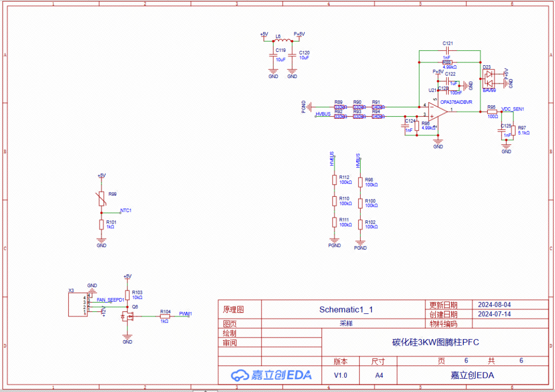Click the R104 1kΩ gate resistor

[x=165, y=316]
